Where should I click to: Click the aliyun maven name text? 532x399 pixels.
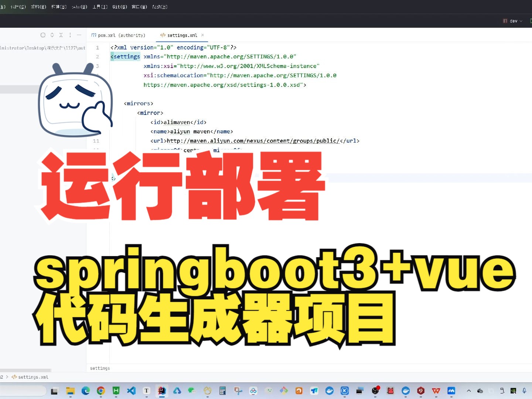pyautogui.click(x=190, y=132)
